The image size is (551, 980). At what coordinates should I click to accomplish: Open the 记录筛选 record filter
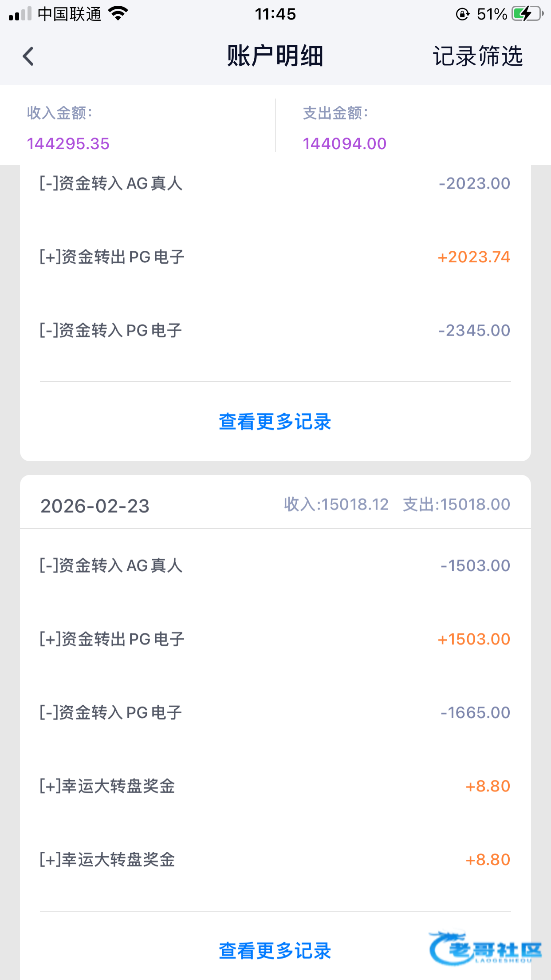point(478,56)
